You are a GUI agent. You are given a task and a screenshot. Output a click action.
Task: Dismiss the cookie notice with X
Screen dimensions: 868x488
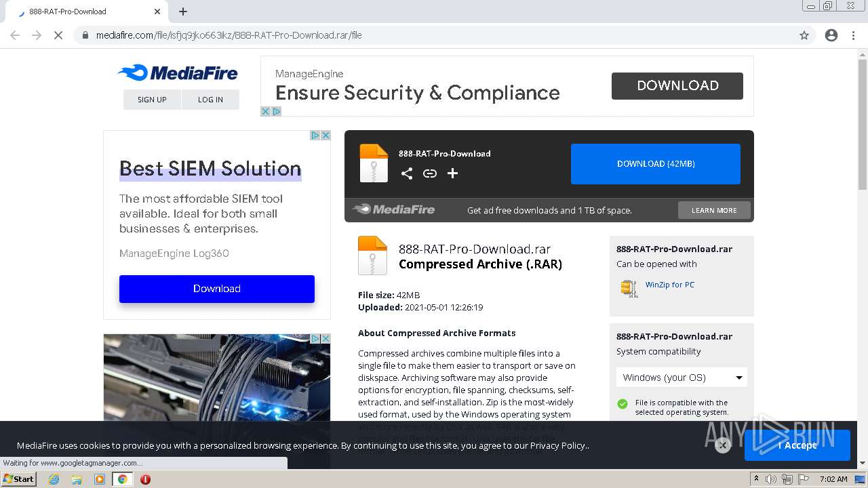[x=723, y=445]
